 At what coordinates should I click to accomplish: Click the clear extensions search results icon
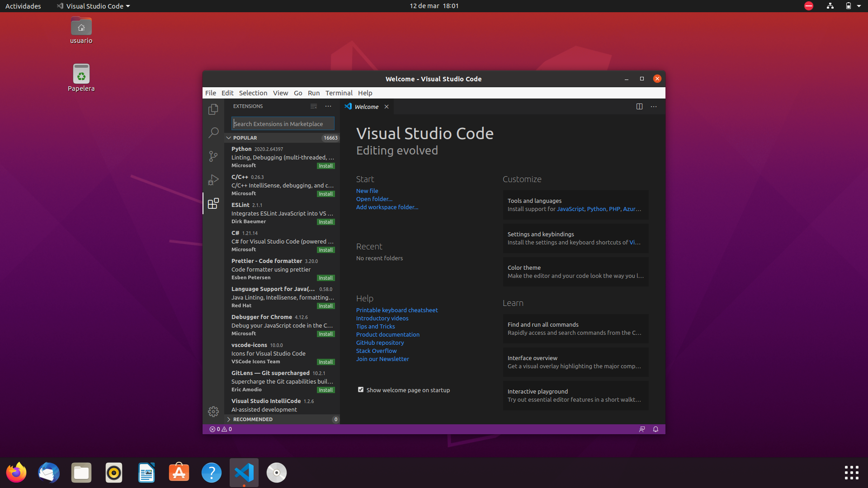314,106
